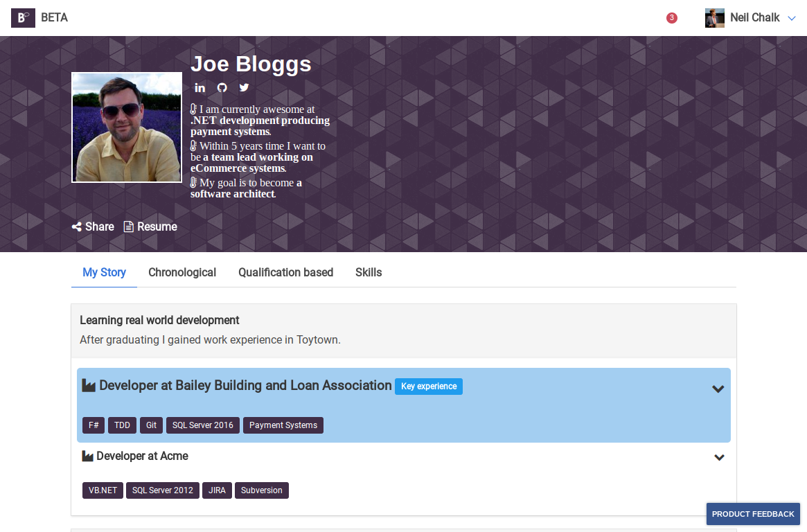Screen dimensions: 807x532
Task: Expand the Developer at Acme entry chevron
Action: 719,457
